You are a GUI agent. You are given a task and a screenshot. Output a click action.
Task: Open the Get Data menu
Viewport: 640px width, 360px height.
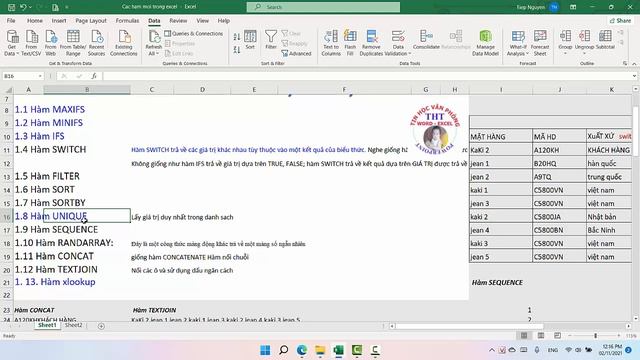coord(12,42)
